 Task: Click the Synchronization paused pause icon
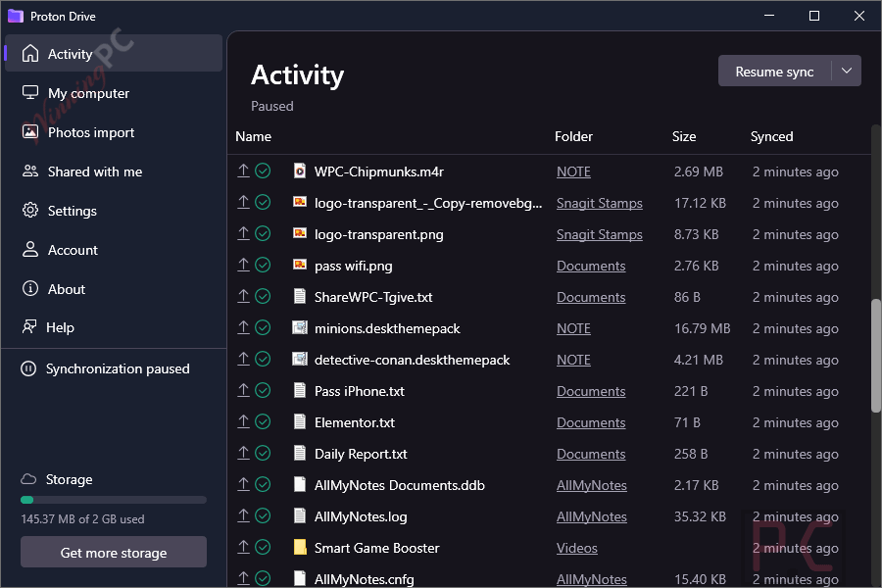28,368
